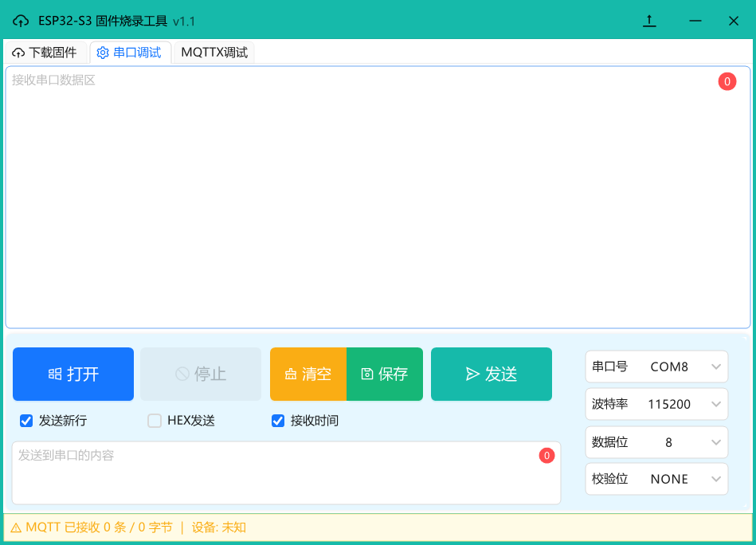
Task: Open the 校验位 NONE dropdown
Action: (x=656, y=479)
